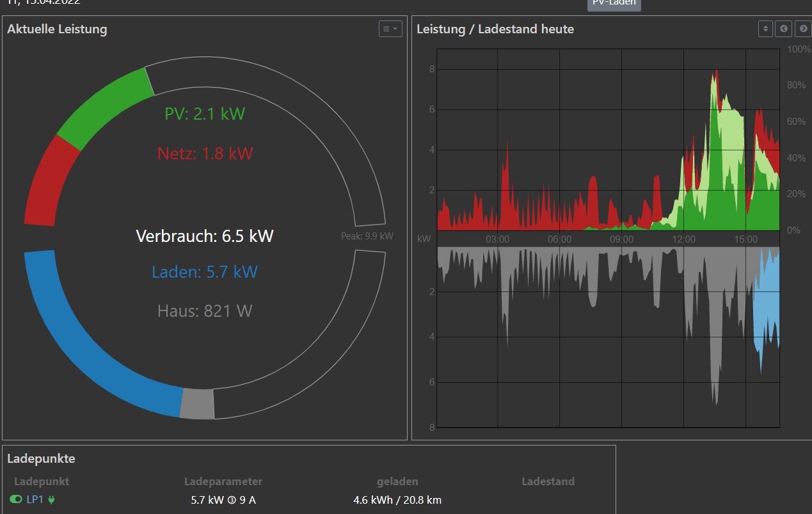Open the Aktuelle Leistung panel menu dropdown
812x514 pixels.
(390, 29)
